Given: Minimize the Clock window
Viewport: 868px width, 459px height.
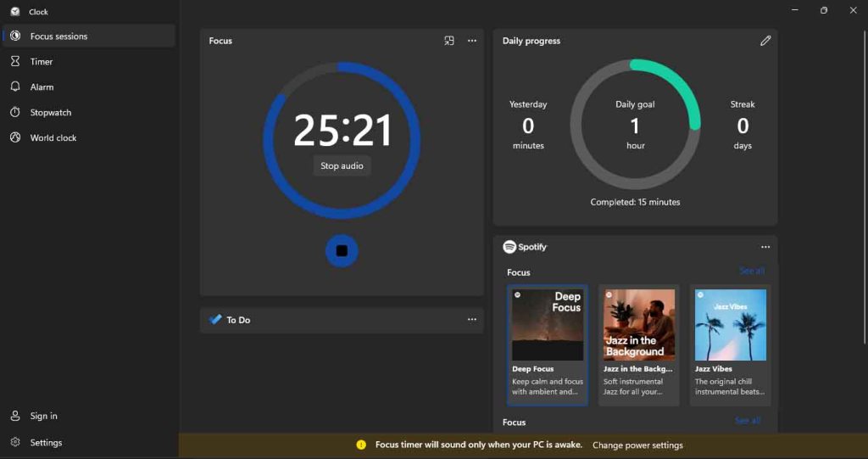Looking at the screenshot, I should 795,10.
